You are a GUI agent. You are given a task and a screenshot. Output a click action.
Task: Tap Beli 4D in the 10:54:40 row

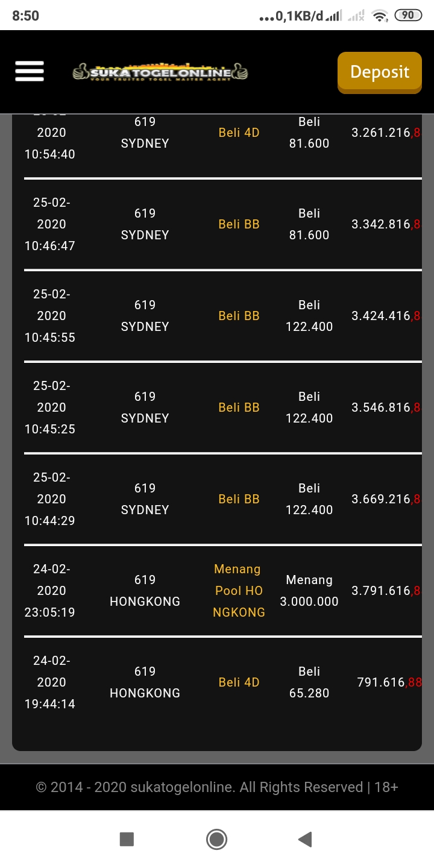239,133
